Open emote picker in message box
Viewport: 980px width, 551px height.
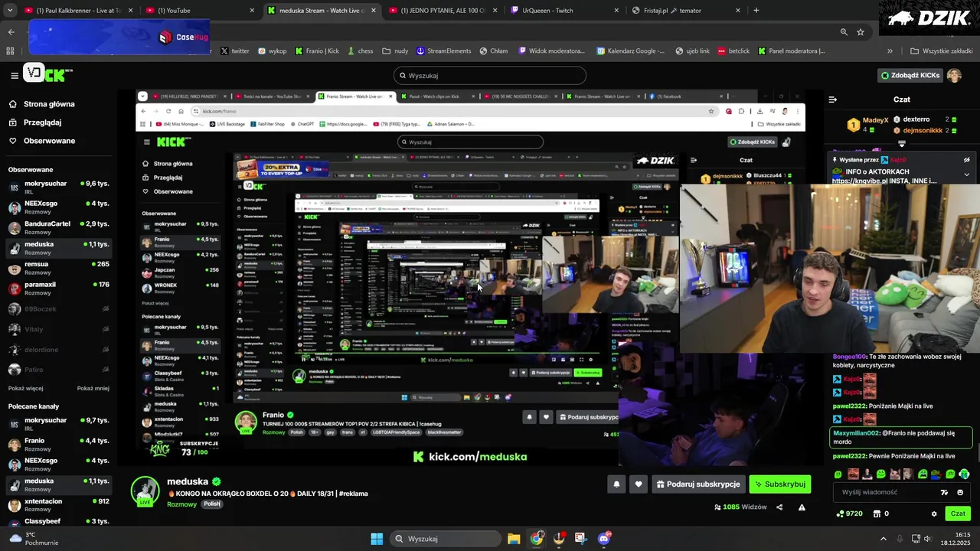[x=960, y=492]
